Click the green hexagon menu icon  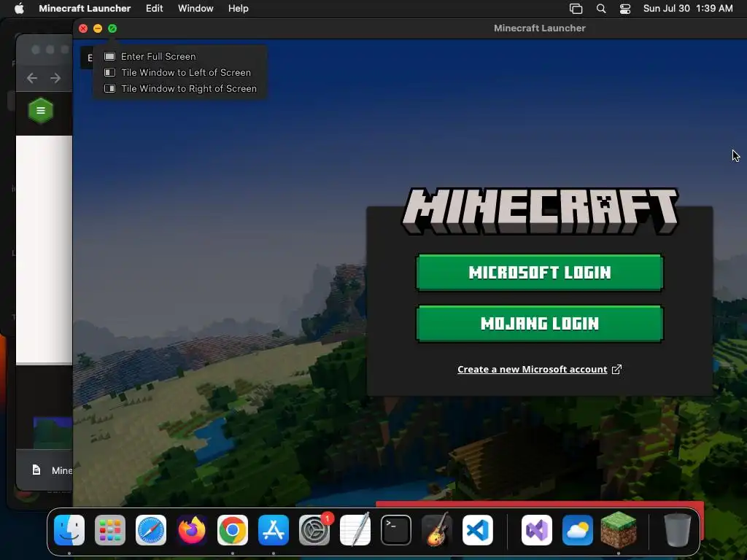coord(41,111)
